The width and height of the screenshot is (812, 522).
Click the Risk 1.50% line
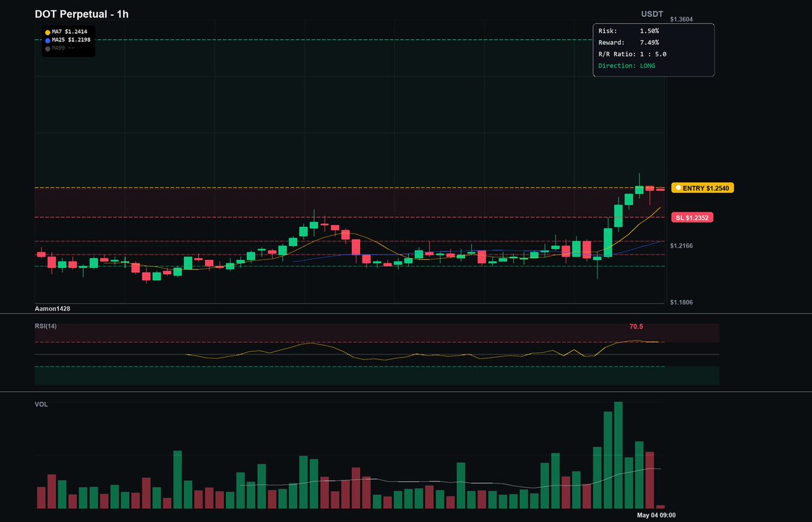pyautogui.click(x=629, y=31)
